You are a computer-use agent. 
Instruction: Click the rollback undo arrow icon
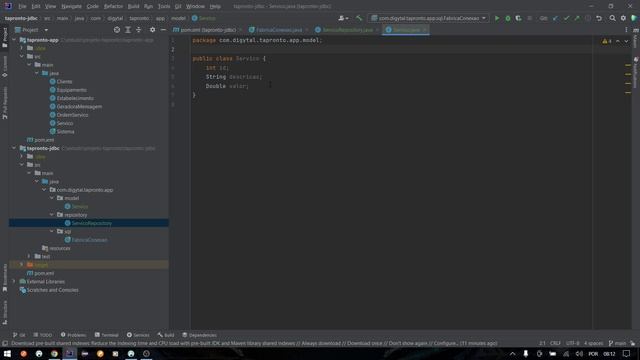coord(599,18)
